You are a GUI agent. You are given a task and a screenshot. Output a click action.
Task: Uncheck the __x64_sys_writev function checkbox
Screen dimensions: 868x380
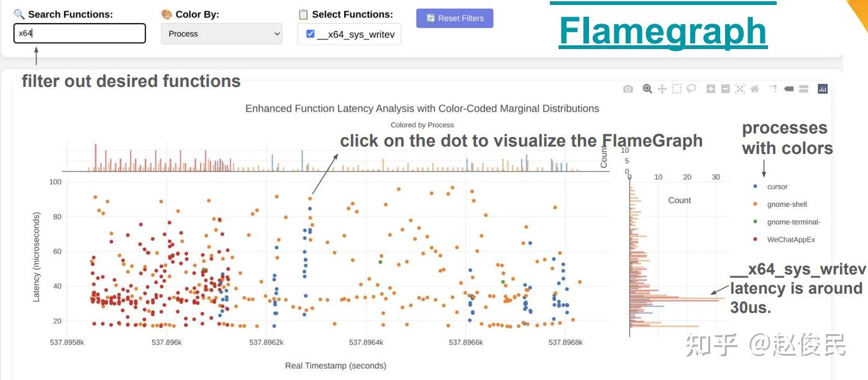pos(311,34)
